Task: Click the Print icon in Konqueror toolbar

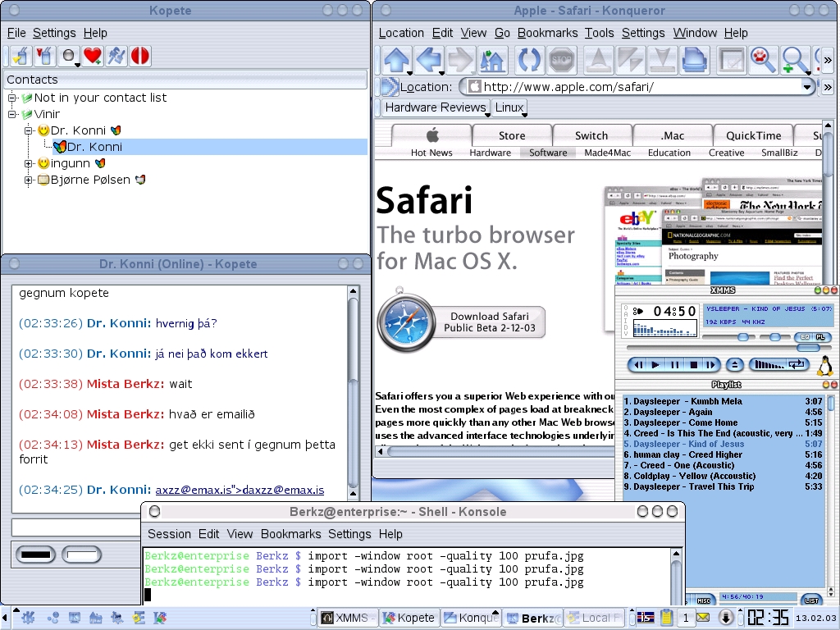Action: click(x=694, y=59)
